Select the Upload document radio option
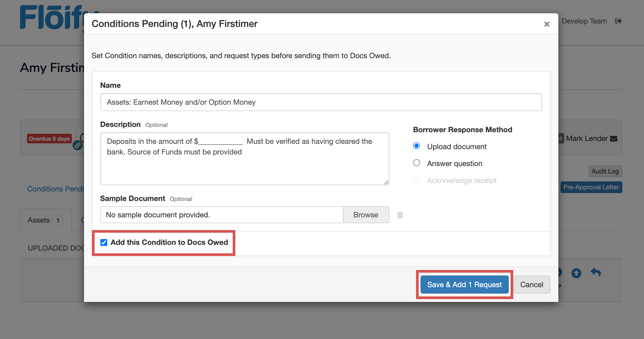This screenshot has height=339, width=644. [x=416, y=146]
